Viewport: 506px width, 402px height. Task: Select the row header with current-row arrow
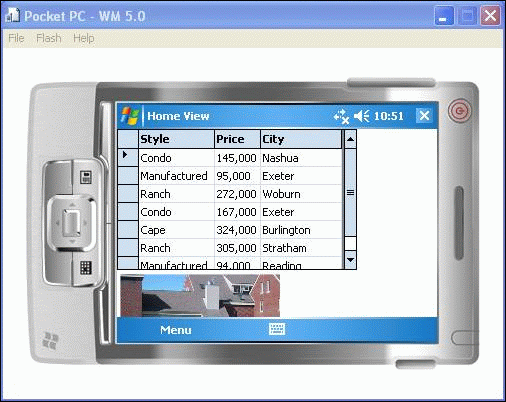pyautogui.click(x=128, y=157)
